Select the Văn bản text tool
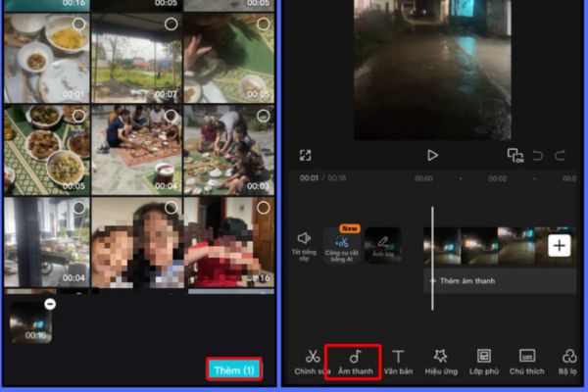Viewport: 588px width, 392px height. 398,361
